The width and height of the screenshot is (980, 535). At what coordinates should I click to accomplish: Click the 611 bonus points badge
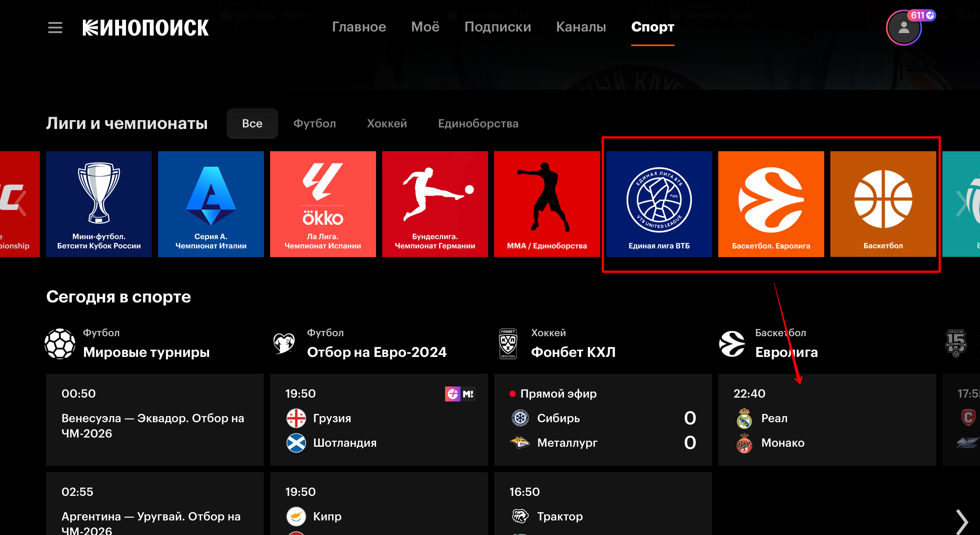pyautogui.click(x=921, y=15)
